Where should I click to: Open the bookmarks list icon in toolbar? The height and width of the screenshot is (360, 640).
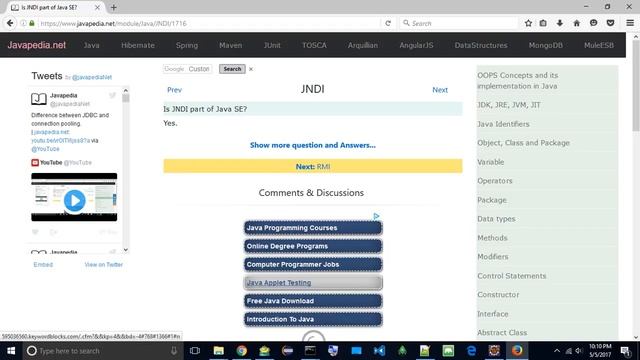[543, 23]
